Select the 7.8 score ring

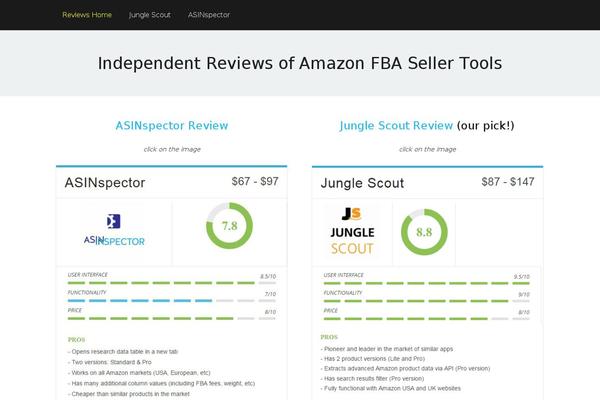click(230, 226)
